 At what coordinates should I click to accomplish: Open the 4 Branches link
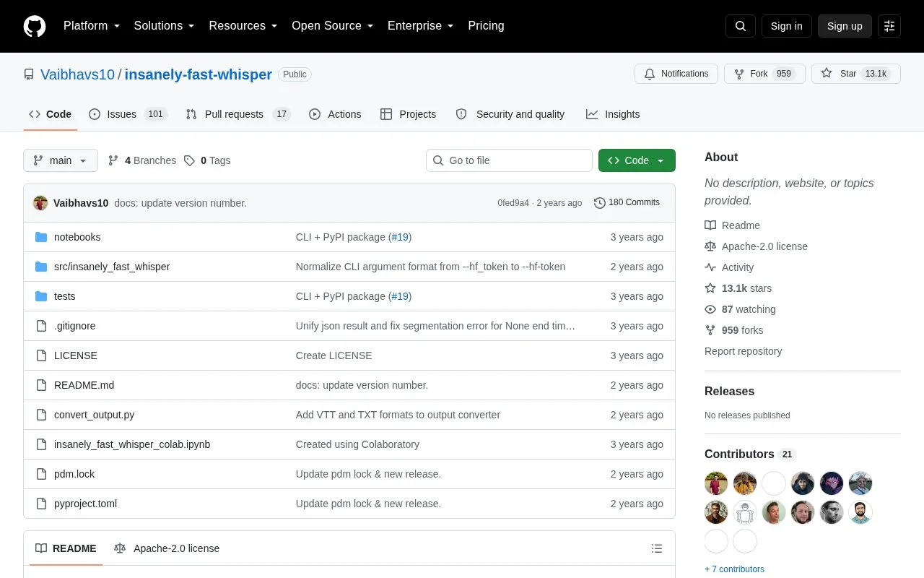142,160
